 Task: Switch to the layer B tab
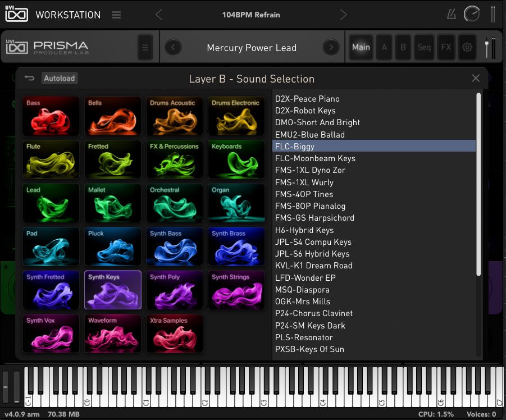[x=403, y=47]
